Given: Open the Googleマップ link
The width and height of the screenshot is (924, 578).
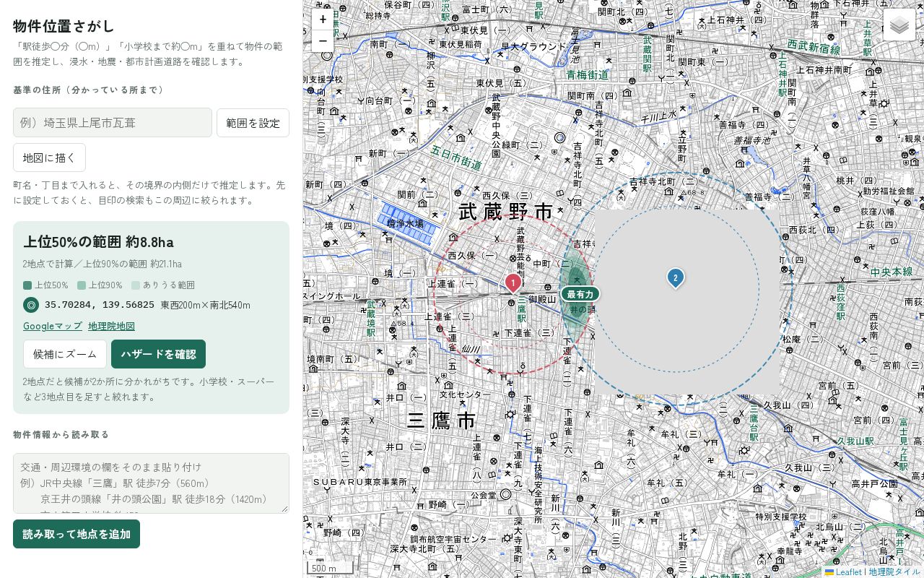Looking at the screenshot, I should point(53,326).
